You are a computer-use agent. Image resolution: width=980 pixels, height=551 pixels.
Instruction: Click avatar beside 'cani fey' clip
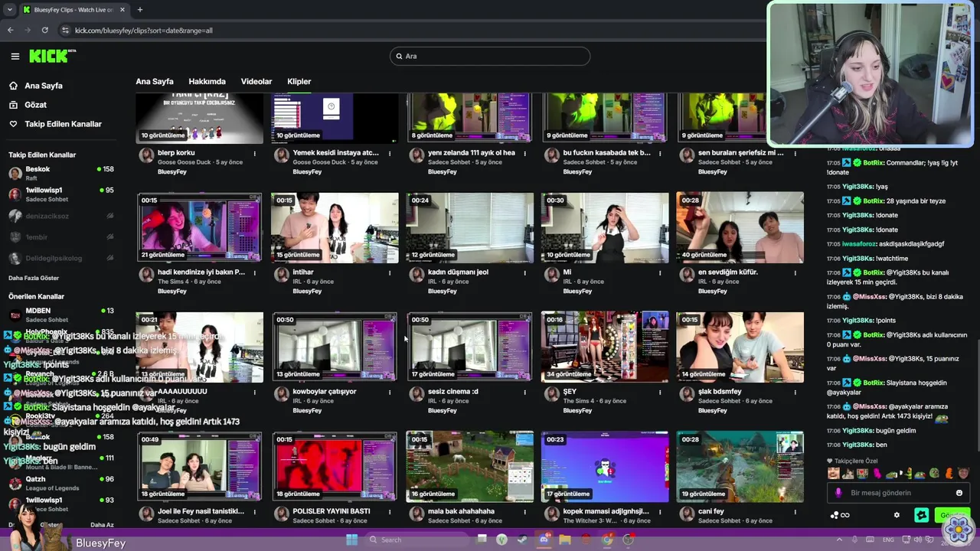[686, 514]
